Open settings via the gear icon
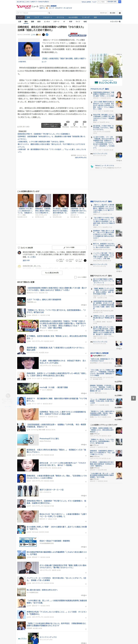138x644 pixels. (x=120, y=13)
